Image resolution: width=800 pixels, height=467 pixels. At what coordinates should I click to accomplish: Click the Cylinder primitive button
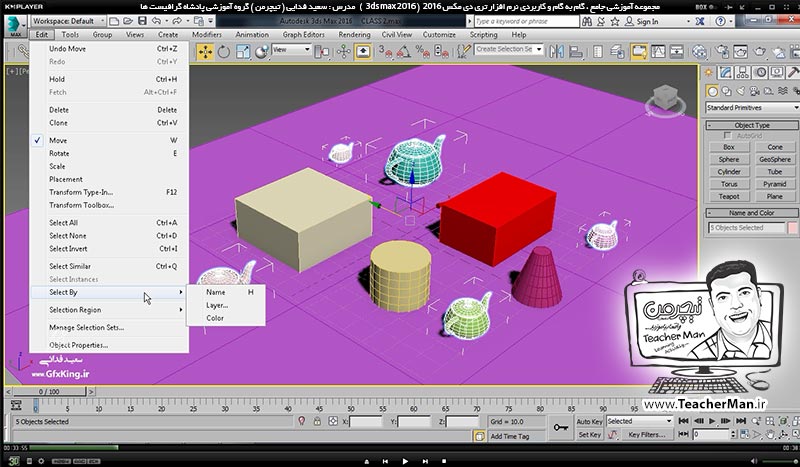[x=729, y=172]
